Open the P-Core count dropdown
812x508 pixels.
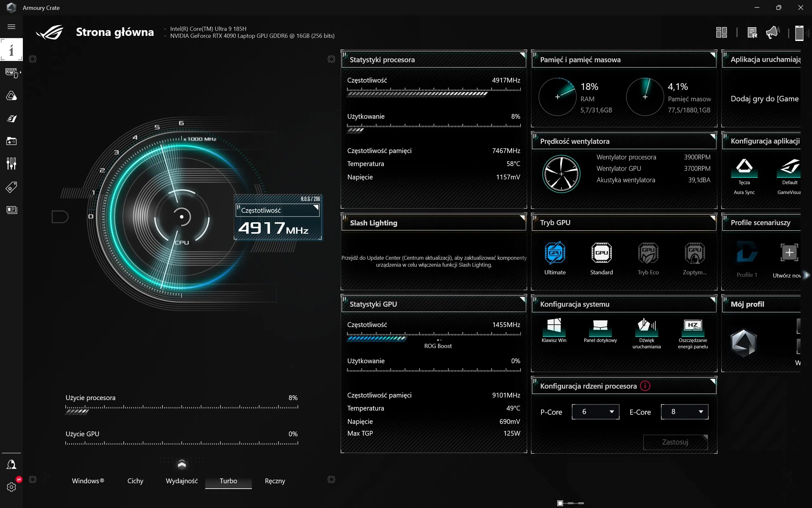[595, 411]
